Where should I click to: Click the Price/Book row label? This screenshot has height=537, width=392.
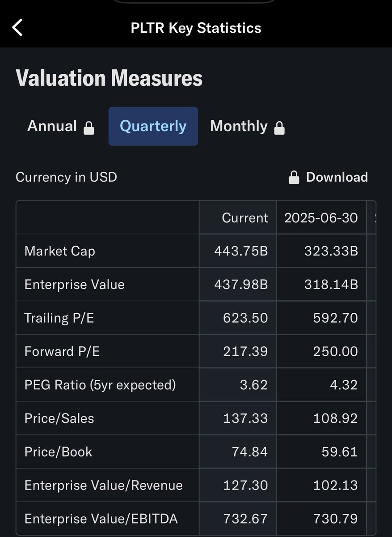58,452
